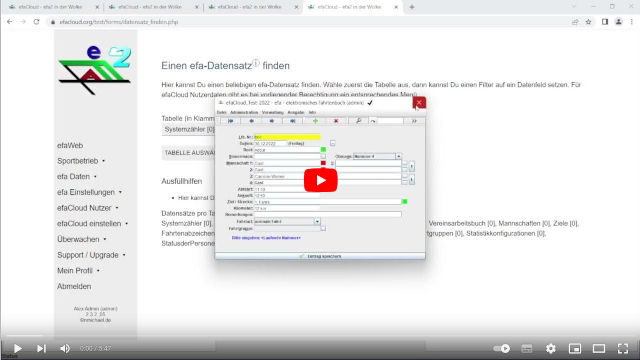Open the browser profile icon
Screen dimensions: 640x360
[619, 22]
